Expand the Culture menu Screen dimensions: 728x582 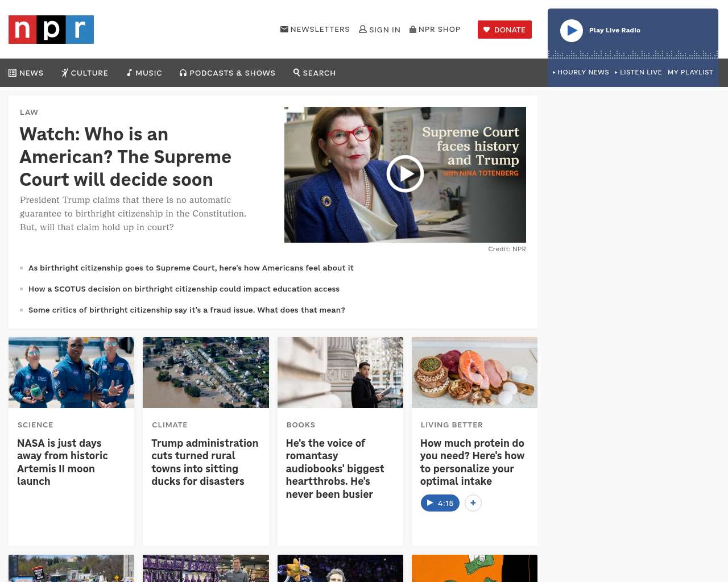(85, 73)
